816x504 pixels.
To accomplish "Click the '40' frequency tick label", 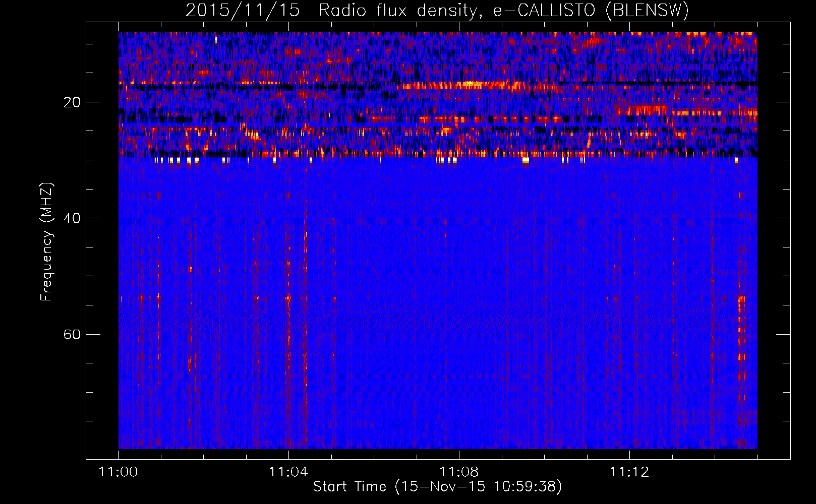I will coord(72,218).
